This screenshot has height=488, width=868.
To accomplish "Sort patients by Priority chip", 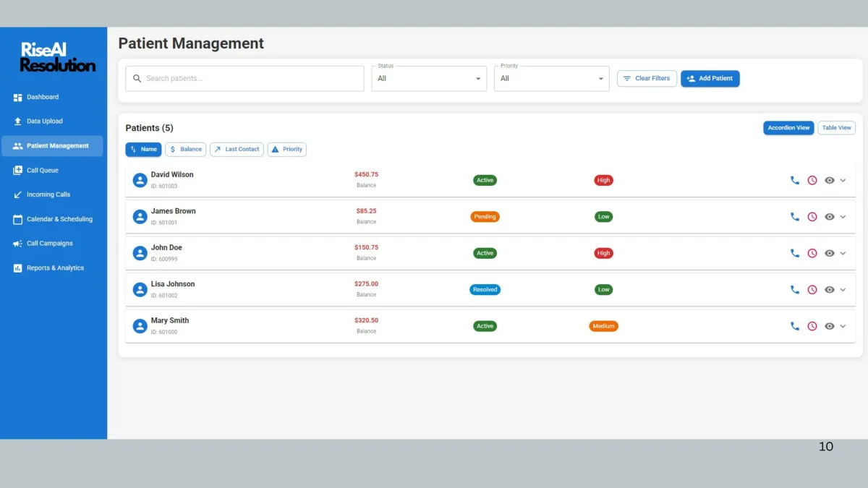I will click(x=287, y=150).
